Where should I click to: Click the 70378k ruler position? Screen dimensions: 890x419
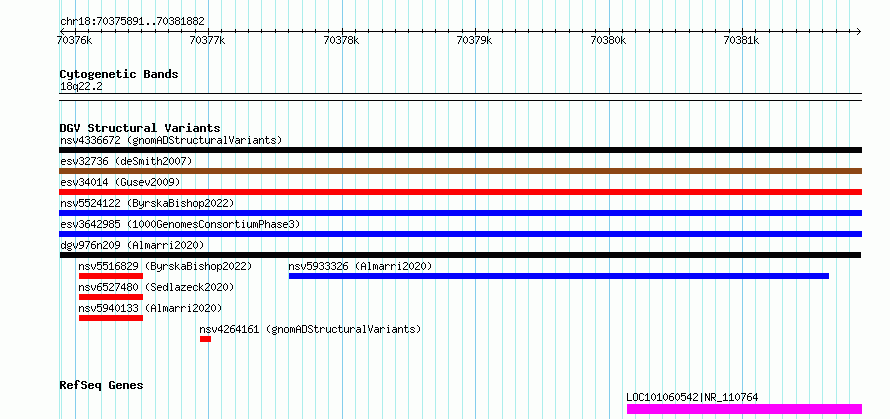coord(341,40)
